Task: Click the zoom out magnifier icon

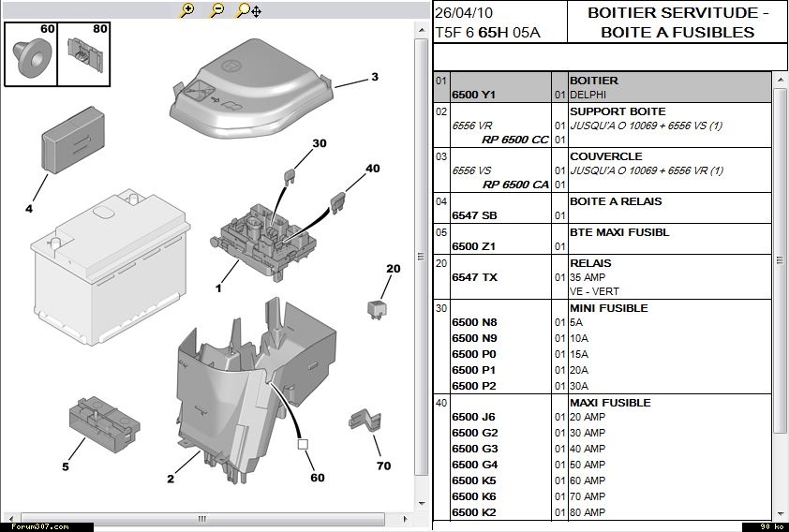Action: coord(216,10)
